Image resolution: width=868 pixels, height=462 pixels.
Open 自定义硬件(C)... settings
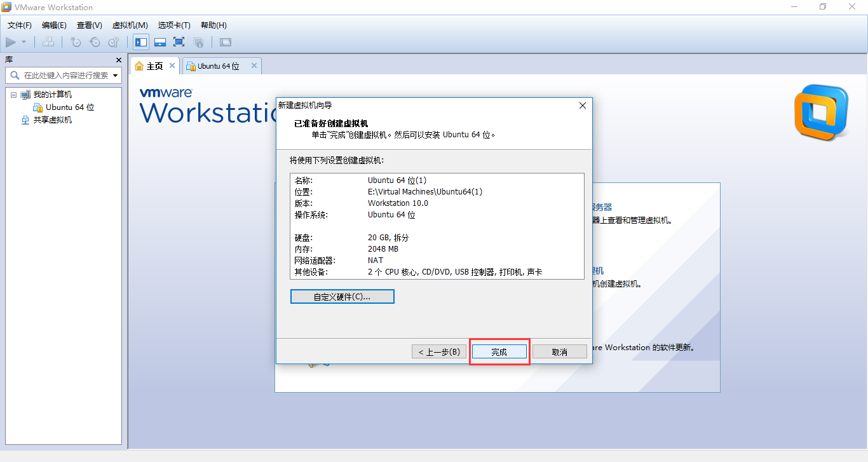342,297
